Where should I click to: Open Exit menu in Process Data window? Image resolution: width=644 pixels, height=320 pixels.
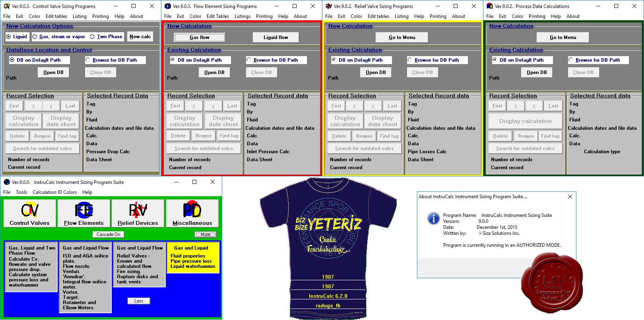502,16
